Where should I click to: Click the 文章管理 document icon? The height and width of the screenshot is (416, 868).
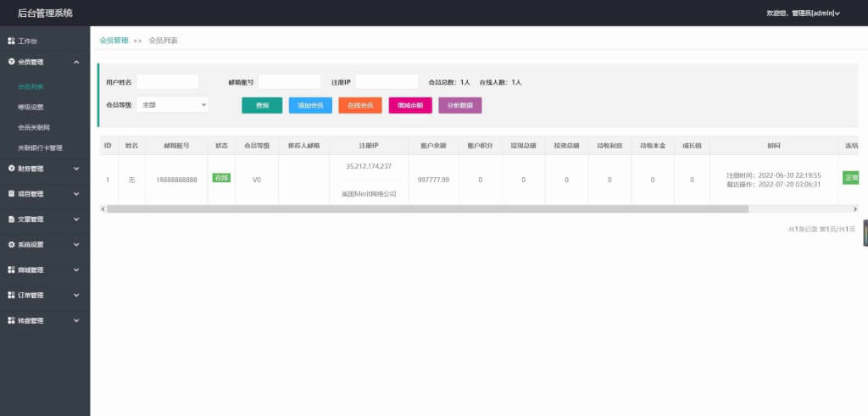tap(11, 219)
